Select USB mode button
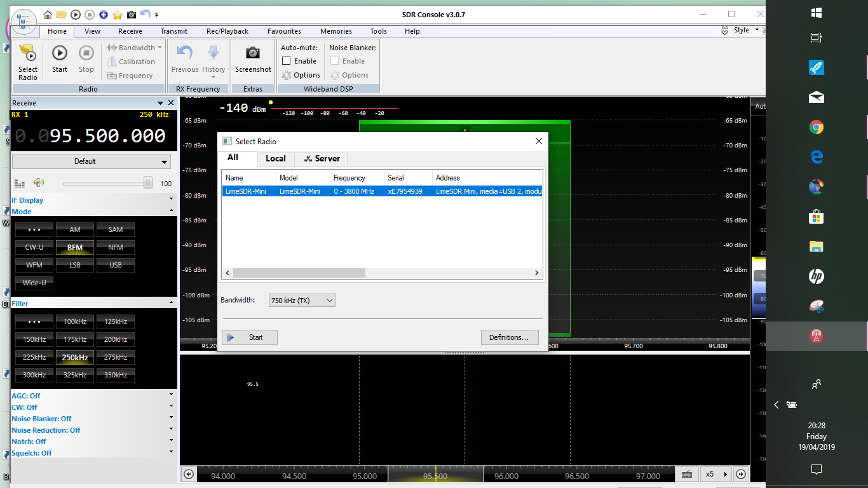 coord(116,265)
